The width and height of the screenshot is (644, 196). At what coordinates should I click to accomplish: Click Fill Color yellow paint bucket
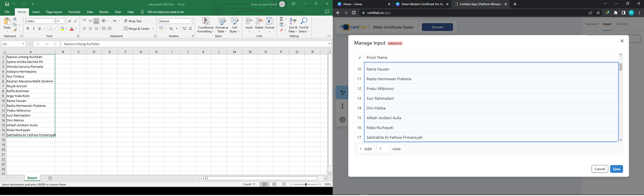tap(62, 29)
